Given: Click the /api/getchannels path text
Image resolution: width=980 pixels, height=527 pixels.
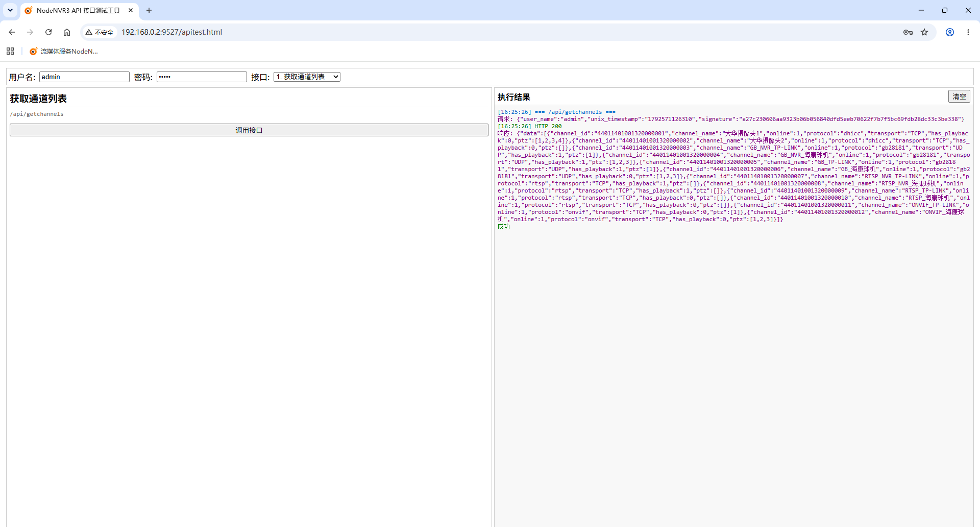Looking at the screenshot, I should (x=37, y=114).
